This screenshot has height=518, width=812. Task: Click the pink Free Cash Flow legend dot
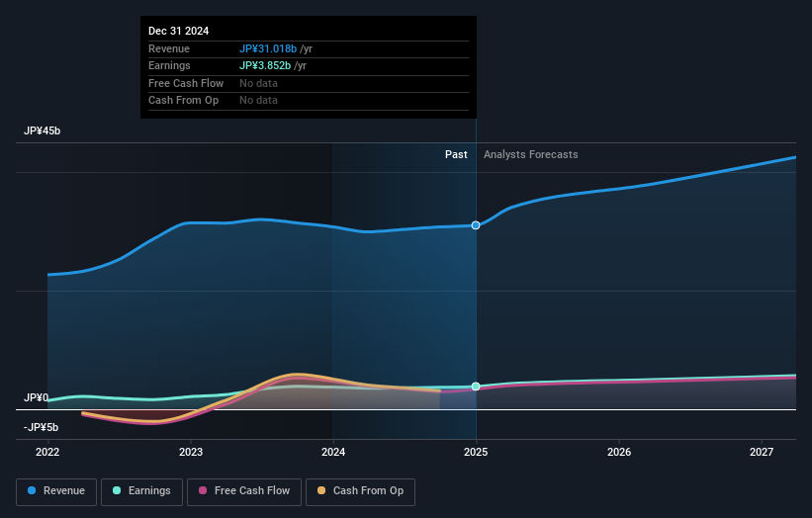pyautogui.click(x=203, y=490)
